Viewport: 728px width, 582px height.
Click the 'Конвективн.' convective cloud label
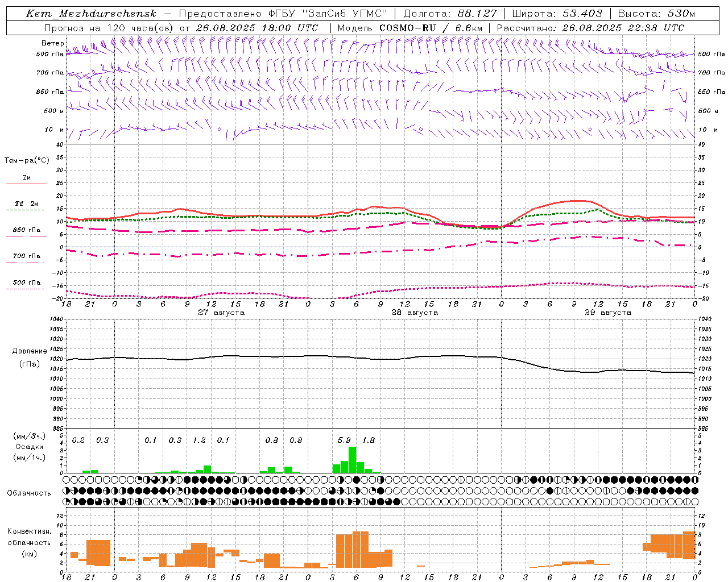click(30, 532)
